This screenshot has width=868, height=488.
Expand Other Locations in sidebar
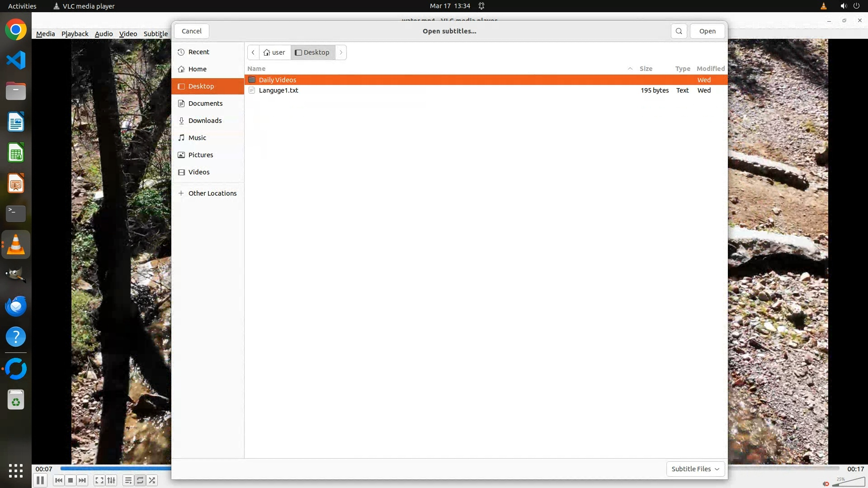click(212, 193)
